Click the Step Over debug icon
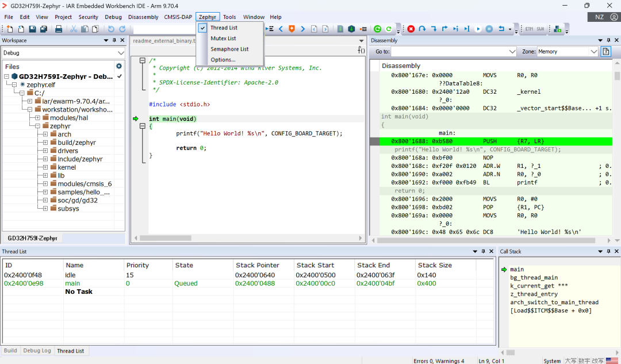The height and width of the screenshot is (364, 621). coord(422,29)
